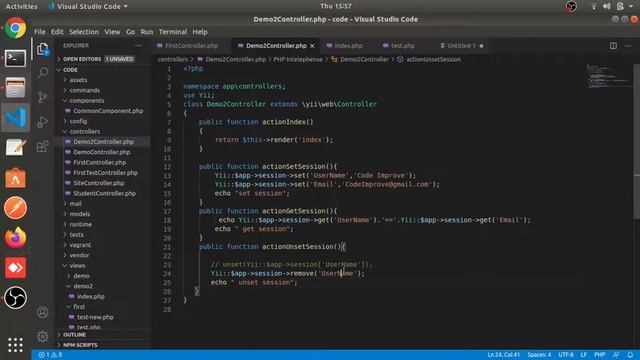Expand the commands folder
This screenshot has width=640, height=360.
(84, 90)
